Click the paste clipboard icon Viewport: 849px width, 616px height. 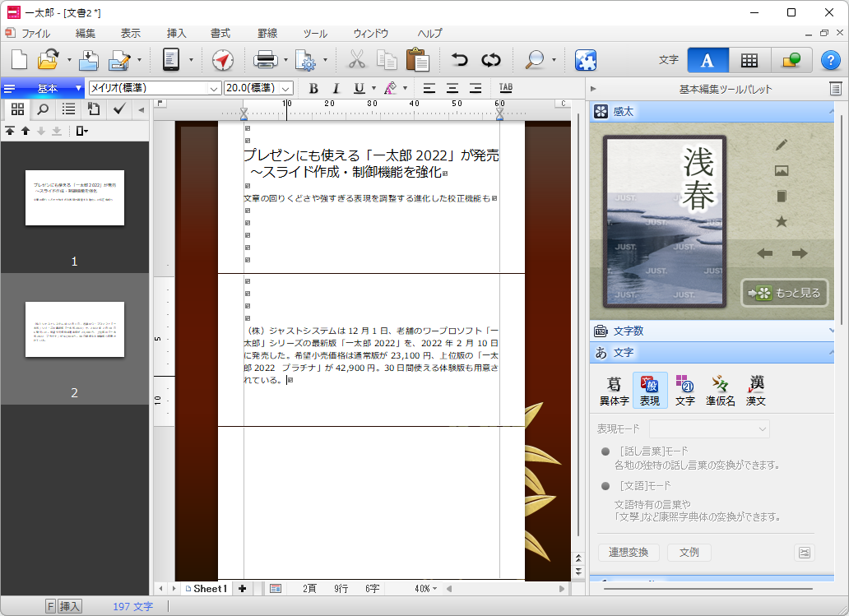pyautogui.click(x=417, y=60)
